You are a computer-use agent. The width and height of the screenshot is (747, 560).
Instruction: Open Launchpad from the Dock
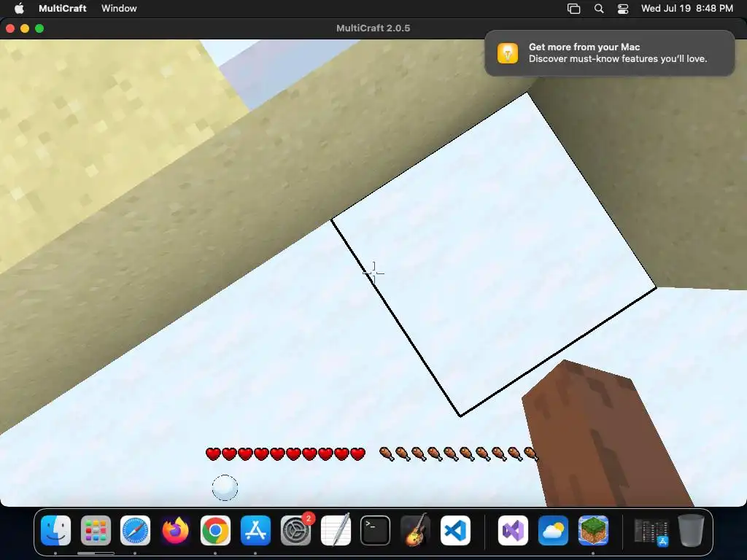[x=96, y=531]
